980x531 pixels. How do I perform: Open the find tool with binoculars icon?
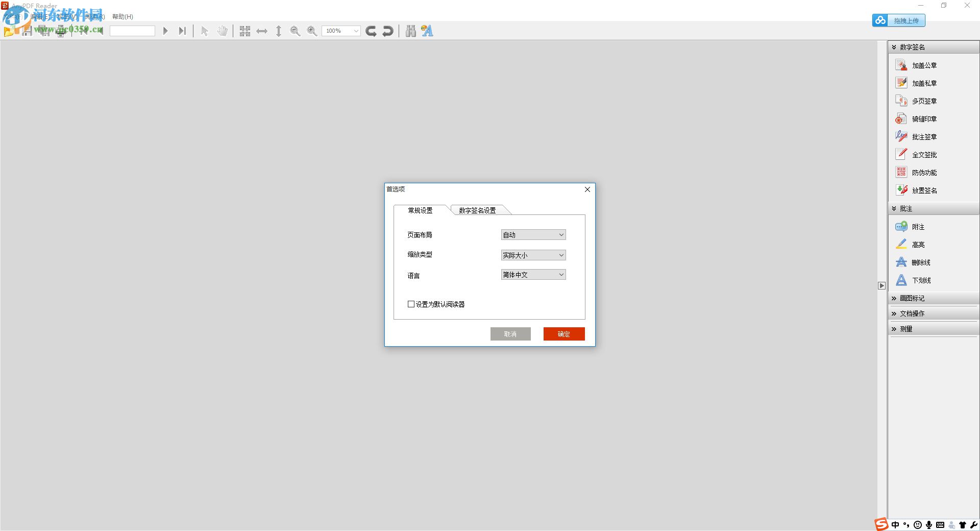tap(410, 31)
